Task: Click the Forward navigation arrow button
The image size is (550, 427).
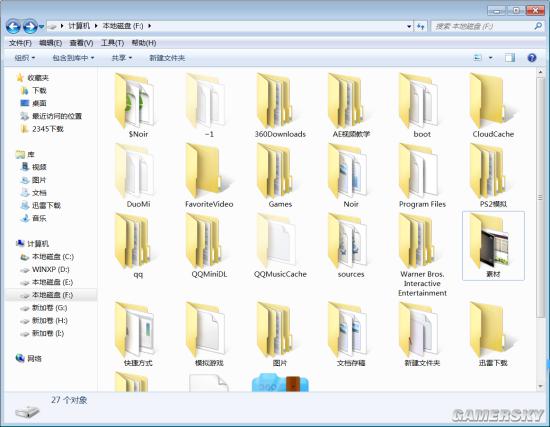Action: (x=30, y=26)
